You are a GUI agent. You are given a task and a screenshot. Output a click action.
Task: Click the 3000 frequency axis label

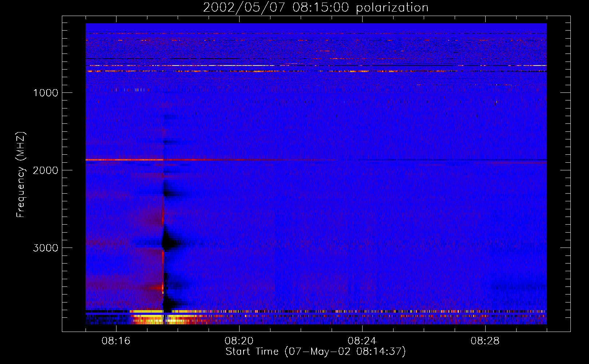(x=46, y=248)
